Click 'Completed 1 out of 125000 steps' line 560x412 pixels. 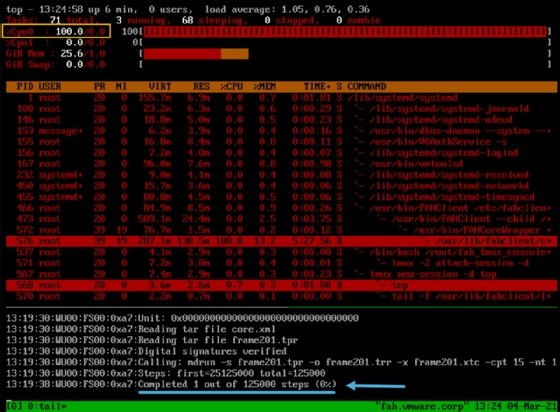tap(171, 385)
